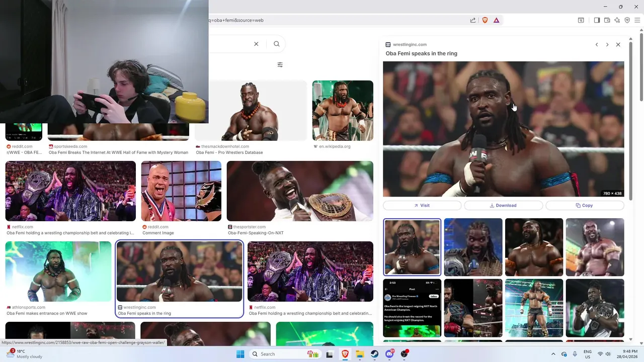644x362 pixels.
Task: Click the microphone tray icon
Action: (x=575, y=354)
